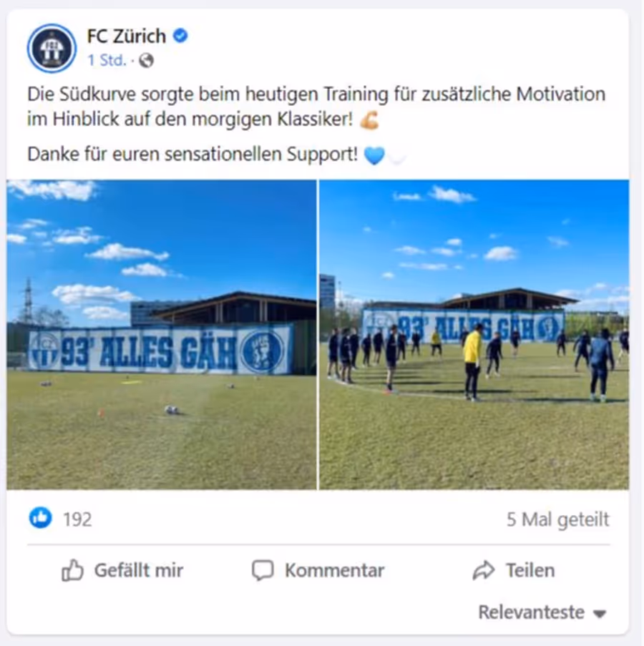644x646 pixels.
Task: View the 5 Mal geteilt shares list
Action: point(558,519)
